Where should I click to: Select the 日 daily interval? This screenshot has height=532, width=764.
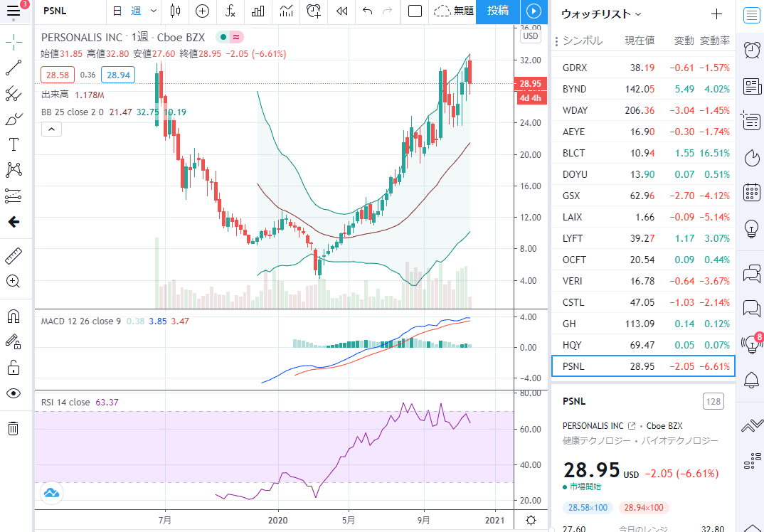tap(117, 11)
